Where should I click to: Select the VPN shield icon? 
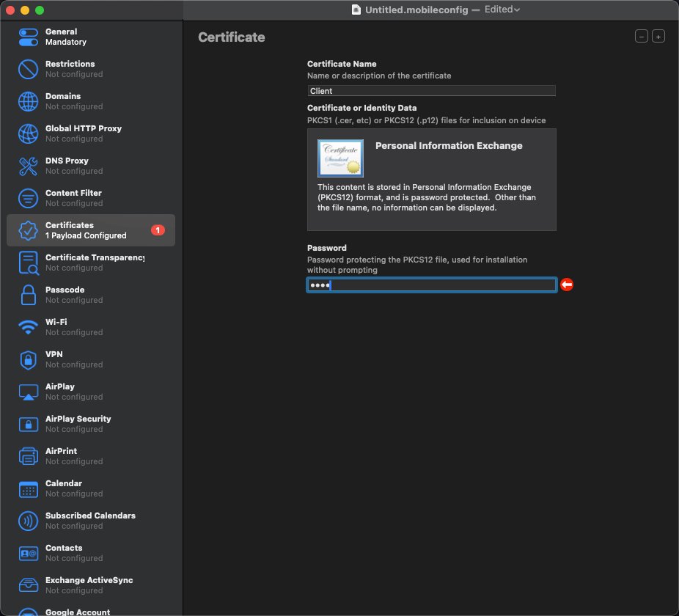tap(28, 360)
